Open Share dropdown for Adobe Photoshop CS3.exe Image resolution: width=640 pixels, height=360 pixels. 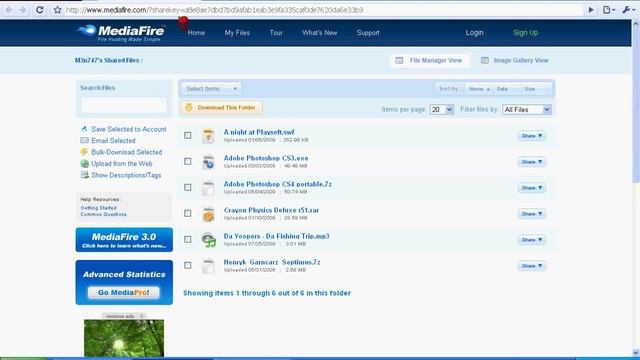532,162
